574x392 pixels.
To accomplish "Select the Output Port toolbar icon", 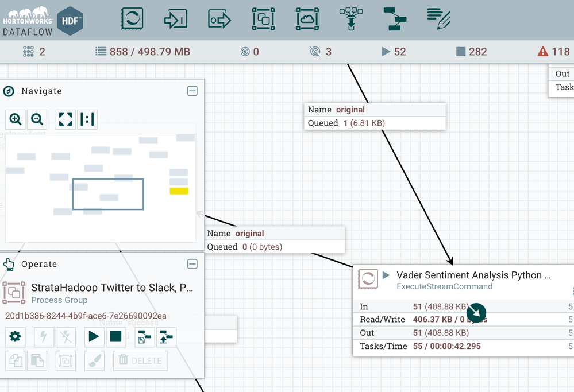I will coord(219,18).
